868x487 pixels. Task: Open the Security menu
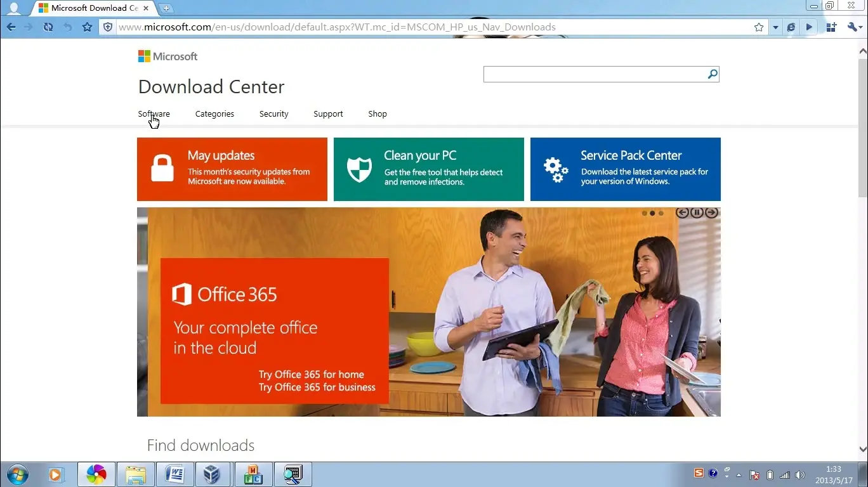click(x=274, y=114)
